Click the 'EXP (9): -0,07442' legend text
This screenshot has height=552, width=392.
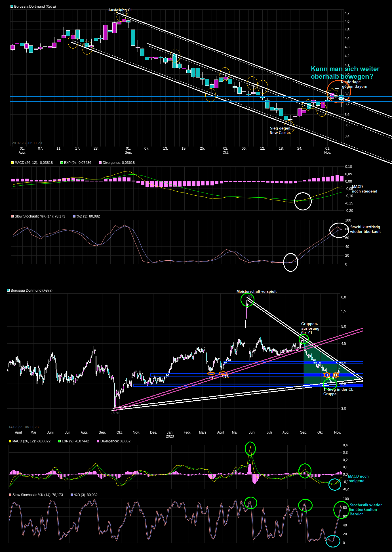(x=75, y=441)
